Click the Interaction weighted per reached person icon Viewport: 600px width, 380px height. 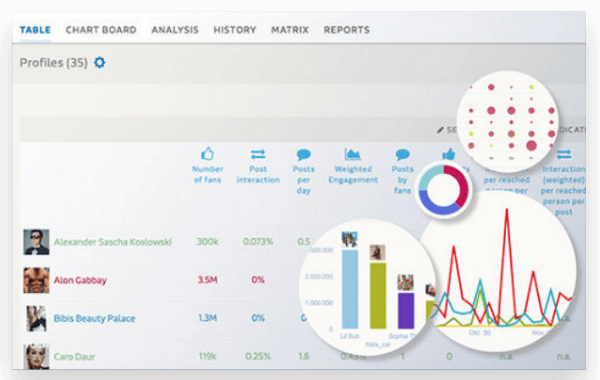pos(564,155)
